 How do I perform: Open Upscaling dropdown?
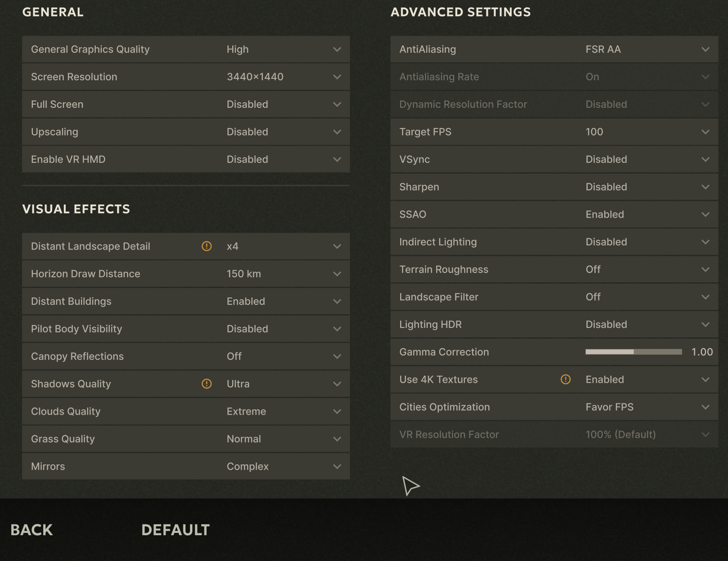(186, 132)
